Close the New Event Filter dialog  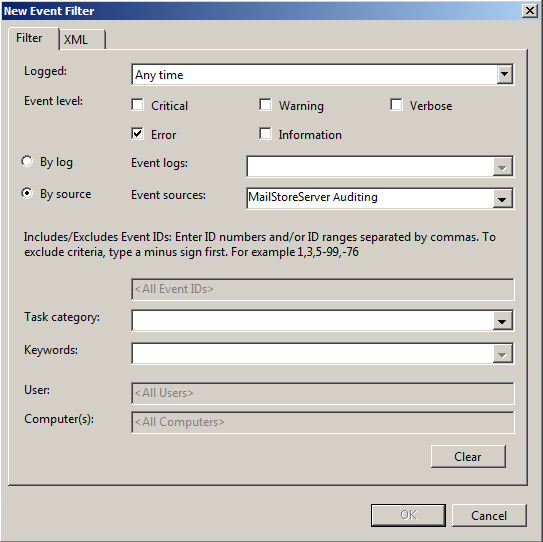coord(530,11)
